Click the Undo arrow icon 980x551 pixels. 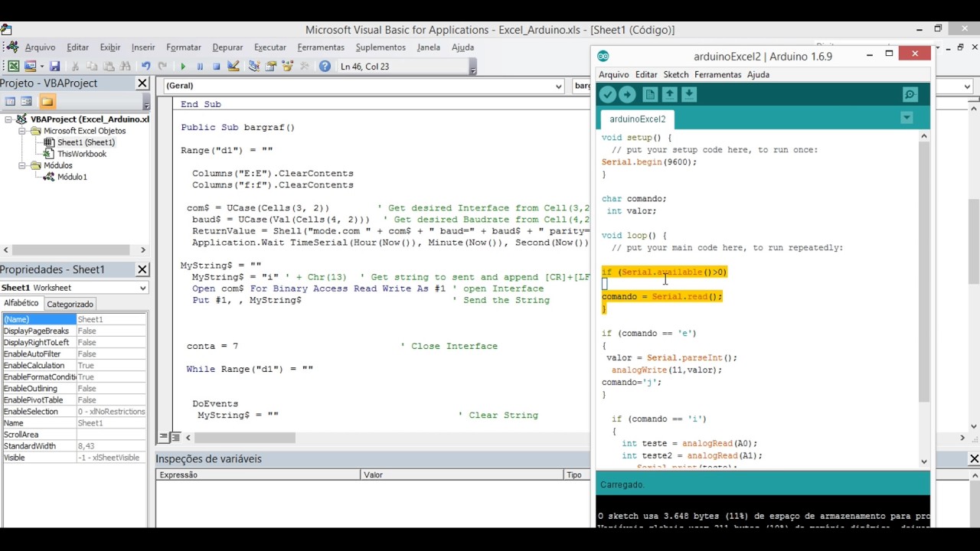pos(145,67)
